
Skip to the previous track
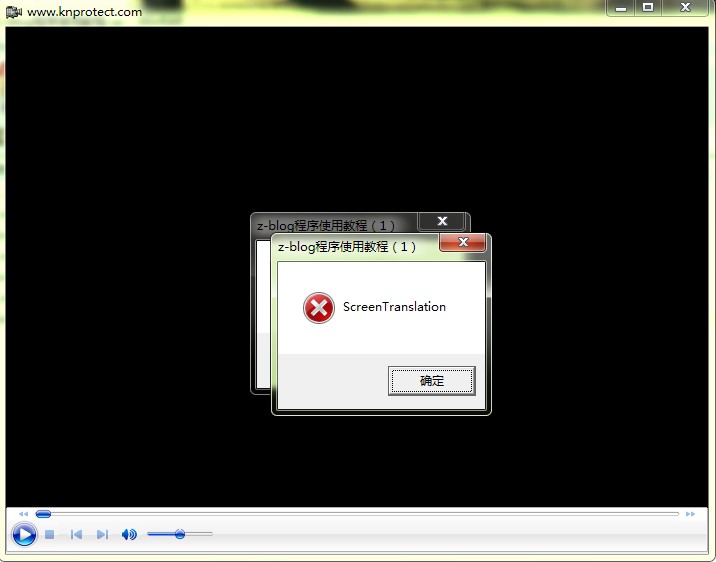76,535
